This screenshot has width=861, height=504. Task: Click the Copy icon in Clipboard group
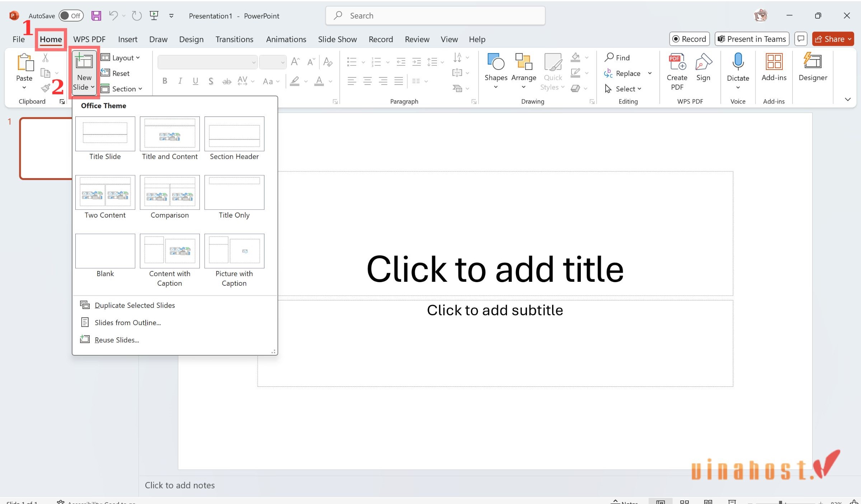pyautogui.click(x=46, y=73)
